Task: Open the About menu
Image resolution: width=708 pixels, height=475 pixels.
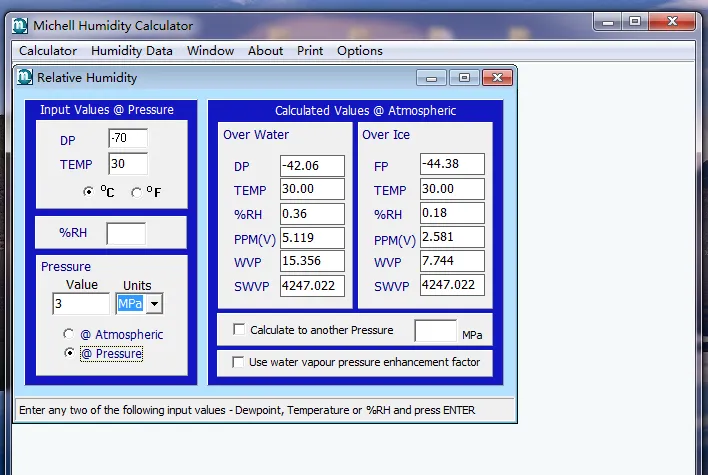Action: coord(266,51)
